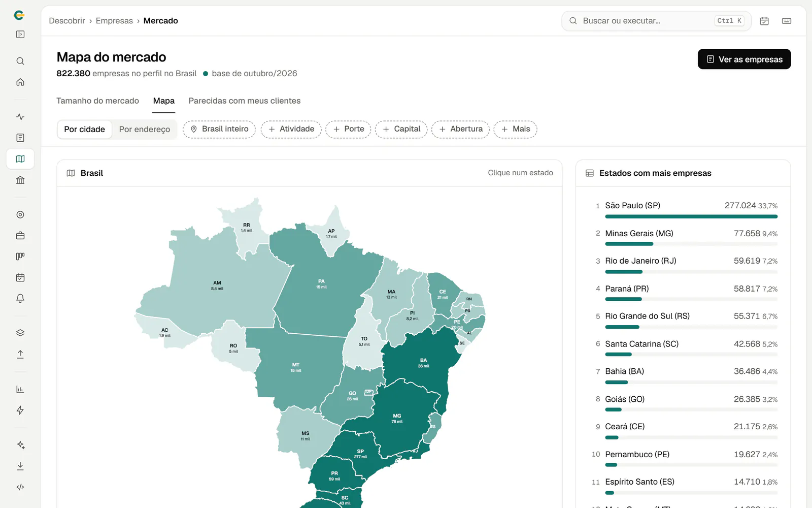812x508 pixels.
Task: Go to Descobrir breadcrumb
Action: pyautogui.click(x=67, y=21)
